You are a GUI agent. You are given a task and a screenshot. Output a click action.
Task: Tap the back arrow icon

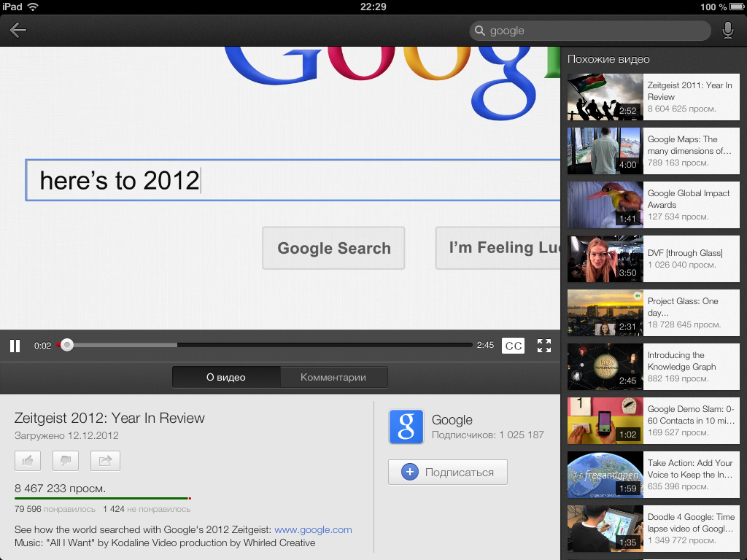click(x=18, y=31)
